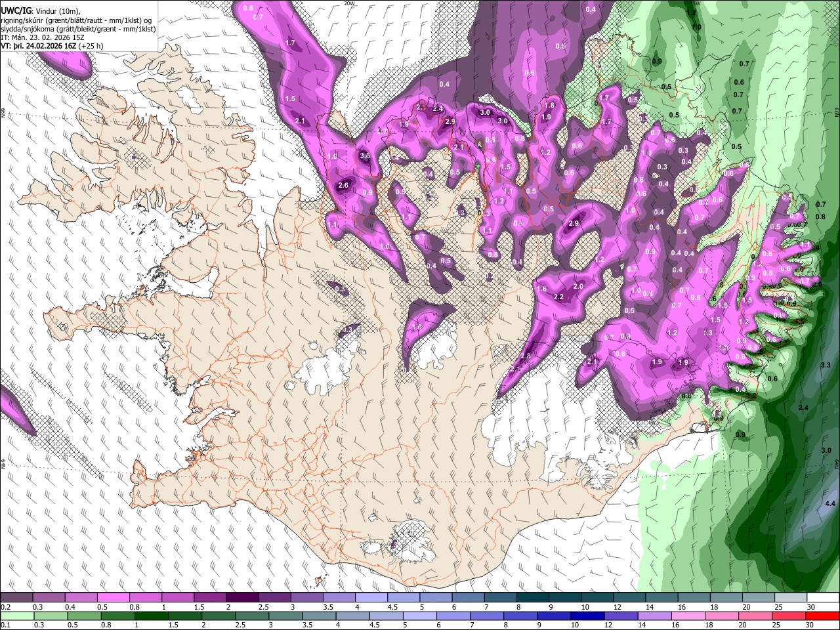The height and width of the screenshot is (630, 840).
Task: Click the deep navy 10–12 rain legend swatch
Action: 587,616
